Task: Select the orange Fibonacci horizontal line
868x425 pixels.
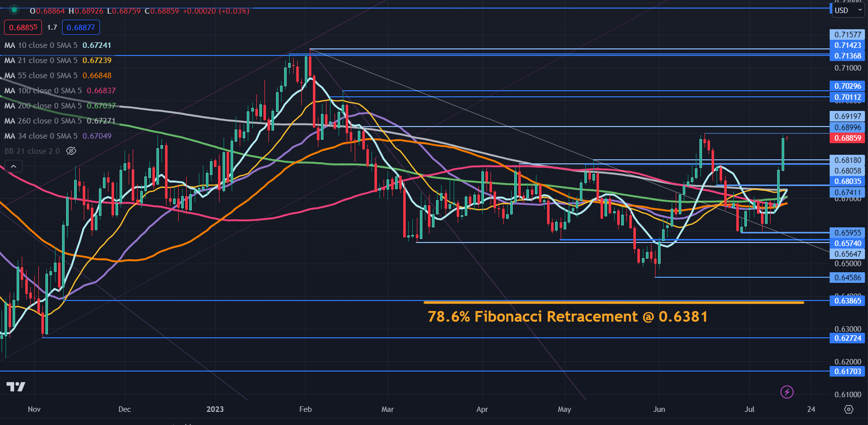Action: pos(614,302)
